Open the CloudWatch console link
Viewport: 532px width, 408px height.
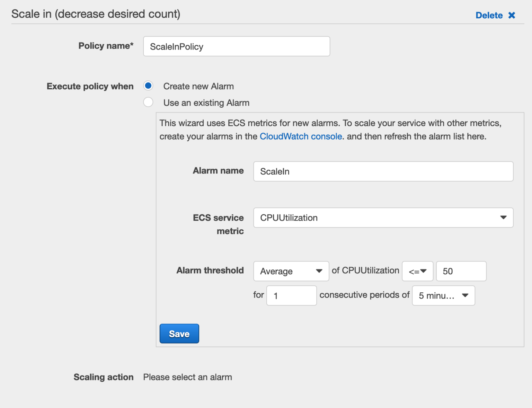301,136
